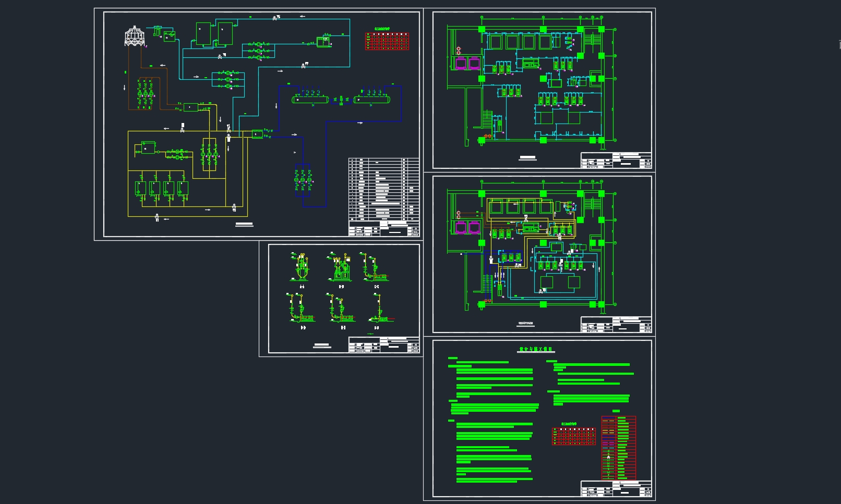Click the small red grid table in the notes sheet
The image size is (841, 504).
(x=573, y=436)
